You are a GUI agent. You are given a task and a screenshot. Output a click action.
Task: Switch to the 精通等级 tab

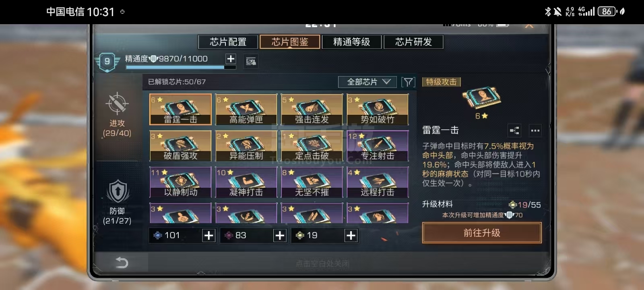pyautogui.click(x=352, y=42)
